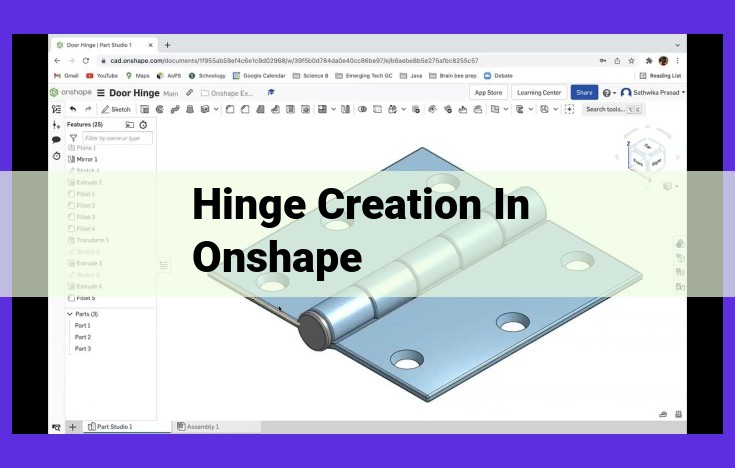Select the Modify fillet tool
This screenshot has width=735, height=468.
[432, 109]
